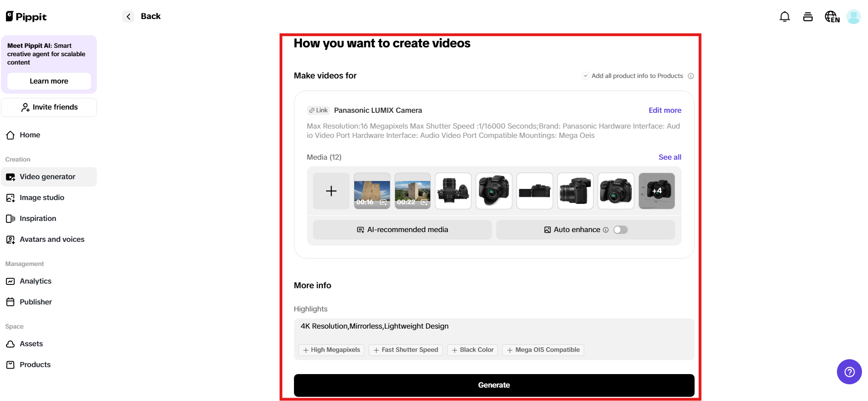This screenshot has height=401, width=868.
Task: Open the help question mark button
Action: pos(849,372)
